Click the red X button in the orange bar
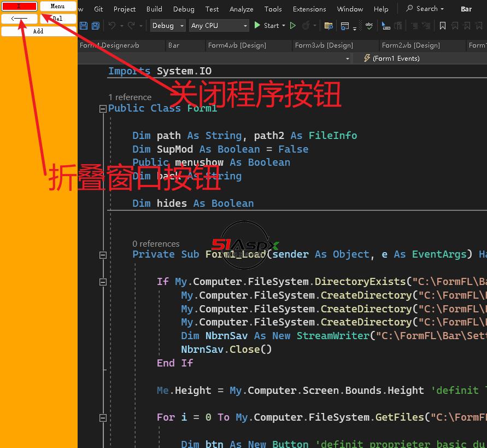The image size is (487, 448). pyautogui.click(x=19, y=6)
